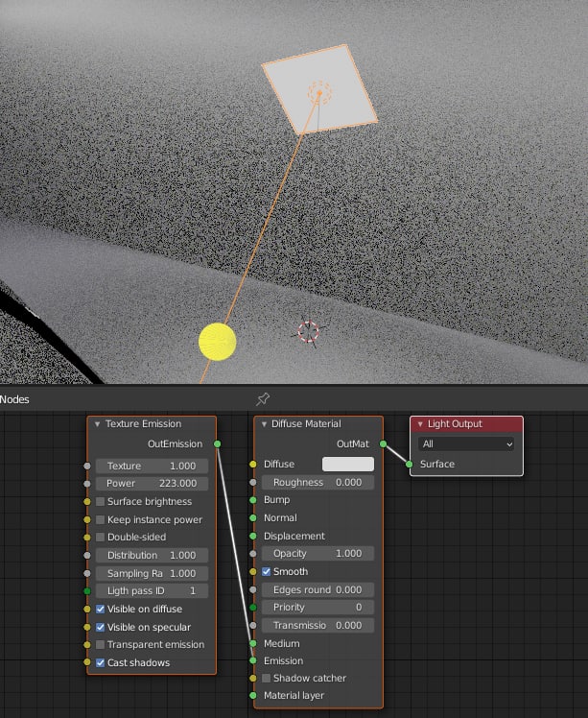
Task: Click the Diffuse color input socket
Action: coord(253,464)
